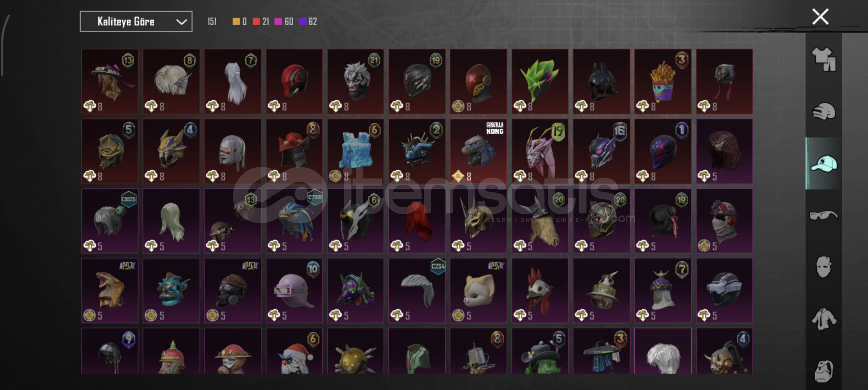868x390 pixels.
Task: Open the jacket category sidebar icon
Action: (824, 319)
